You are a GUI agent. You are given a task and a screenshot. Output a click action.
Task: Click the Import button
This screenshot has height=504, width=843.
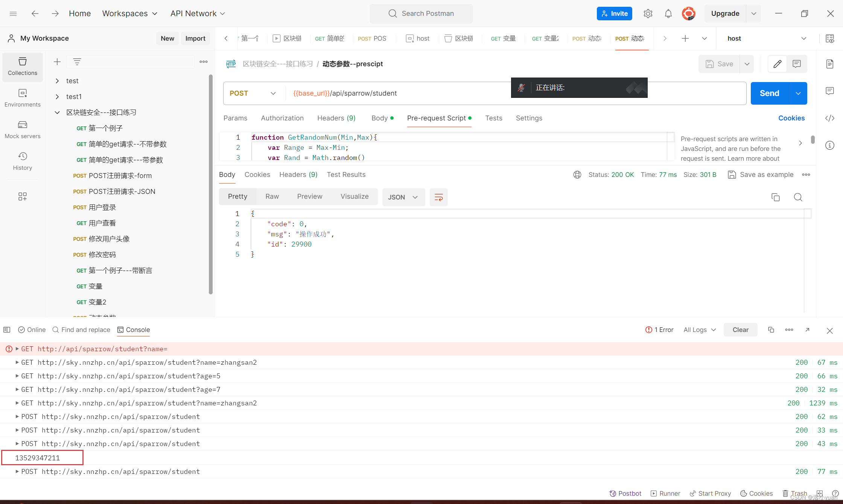[x=195, y=38]
